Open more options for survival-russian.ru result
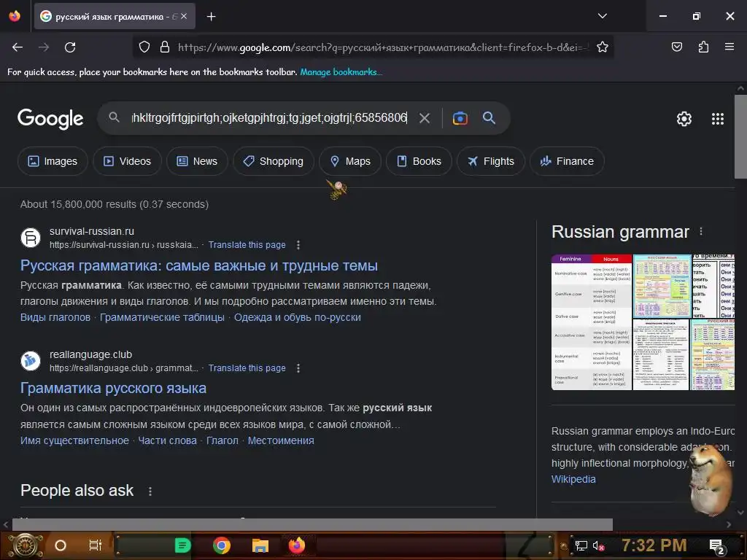 [x=298, y=245]
